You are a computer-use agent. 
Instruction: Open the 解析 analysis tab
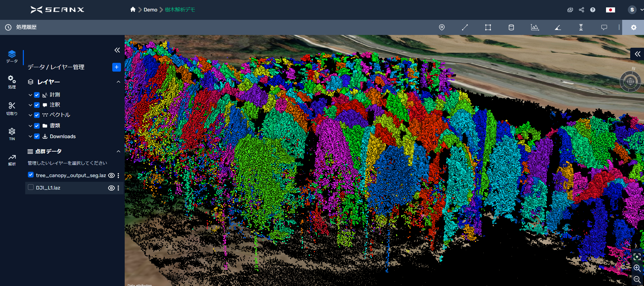click(12, 160)
